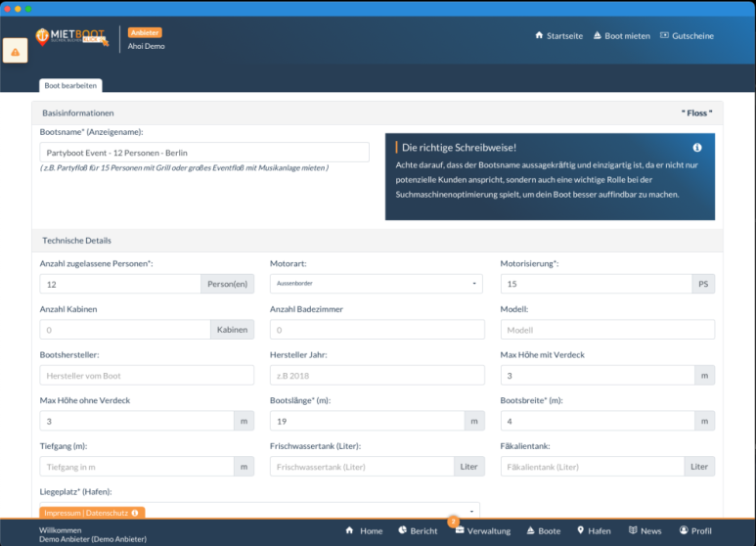Open Profil in the bottom bar
Image resolution: width=756 pixels, height=546 pixels.
coord(695,531)
